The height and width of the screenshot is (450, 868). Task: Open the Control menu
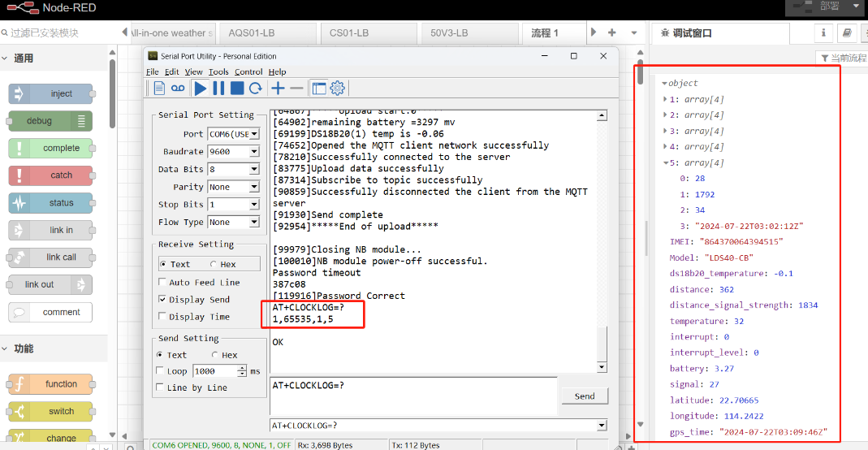point(248,72)
